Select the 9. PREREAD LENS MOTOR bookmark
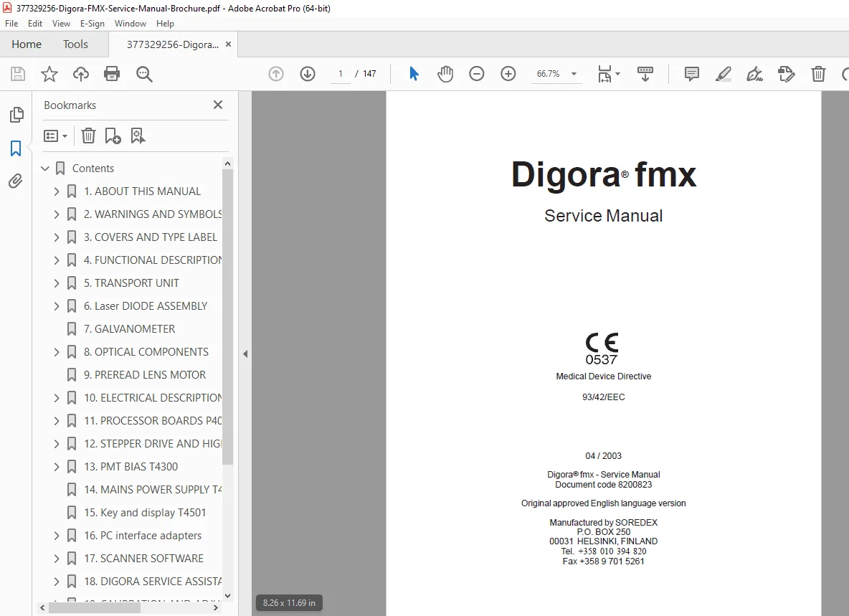Image resolution: width=849 pixels, height=616 pixels. click(145, 374)
